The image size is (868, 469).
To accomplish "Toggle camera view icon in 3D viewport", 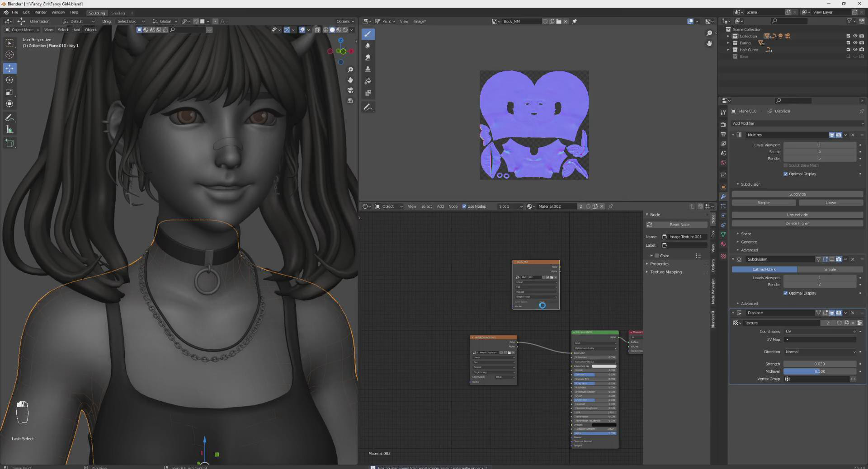I will click(x=350, y=90).
